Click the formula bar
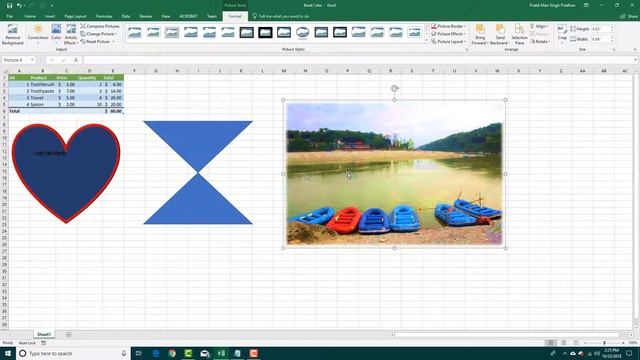The width and height of the screenshot is (640, 360). click(359, 60)
